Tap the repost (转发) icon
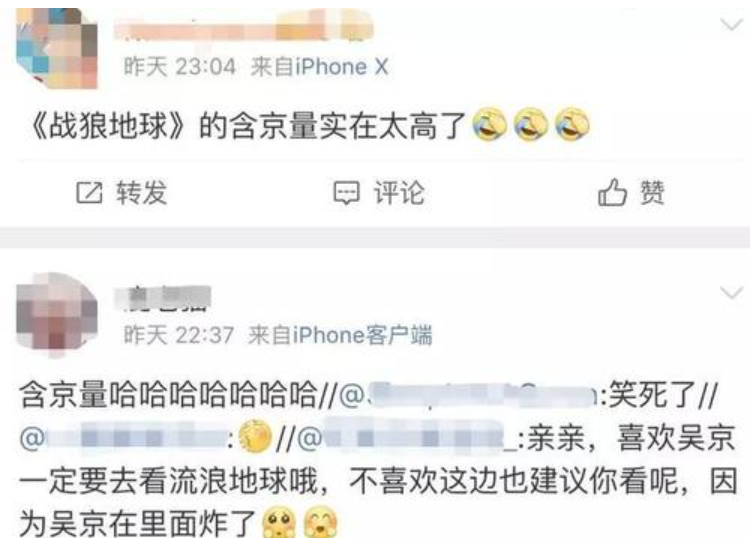 (89, 193)
